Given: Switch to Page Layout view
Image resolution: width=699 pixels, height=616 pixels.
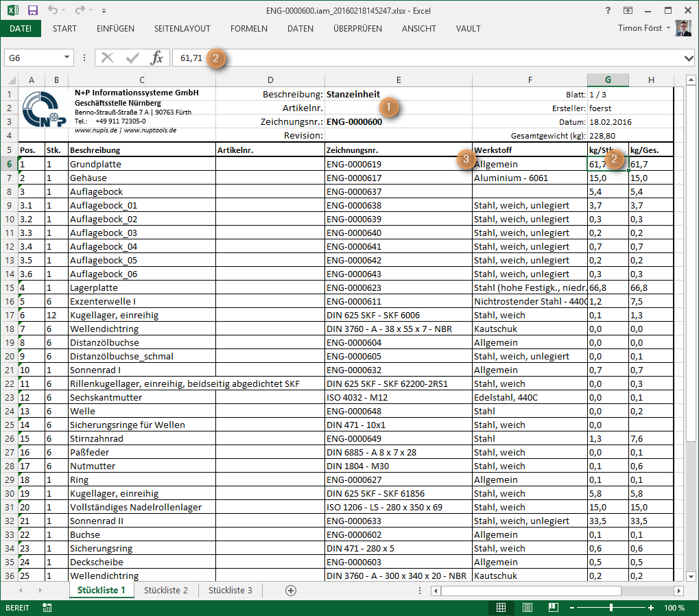Looking at the screenshot, I should tap(527, 608).
